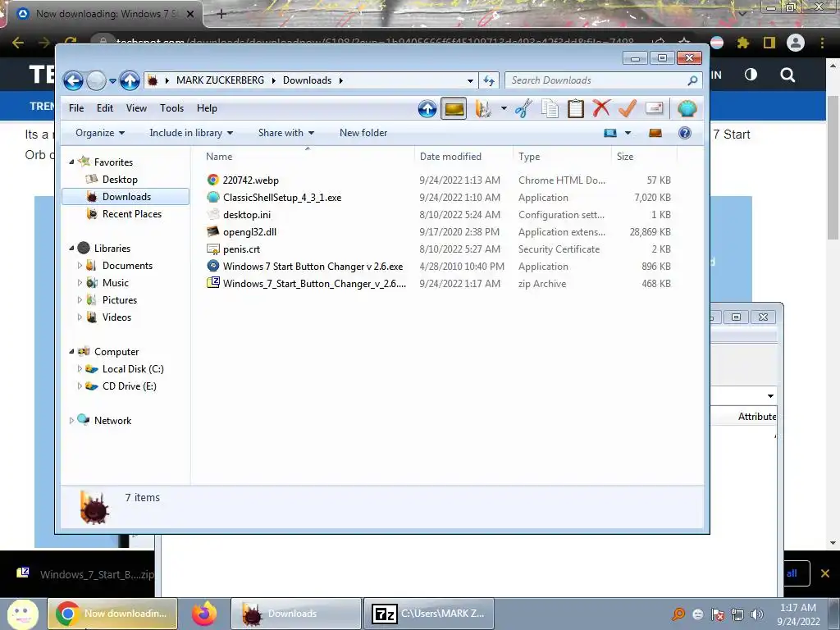Click the Email envelope toolbar icon
This screenshot has width=840, height=630.
click(654, 108)
